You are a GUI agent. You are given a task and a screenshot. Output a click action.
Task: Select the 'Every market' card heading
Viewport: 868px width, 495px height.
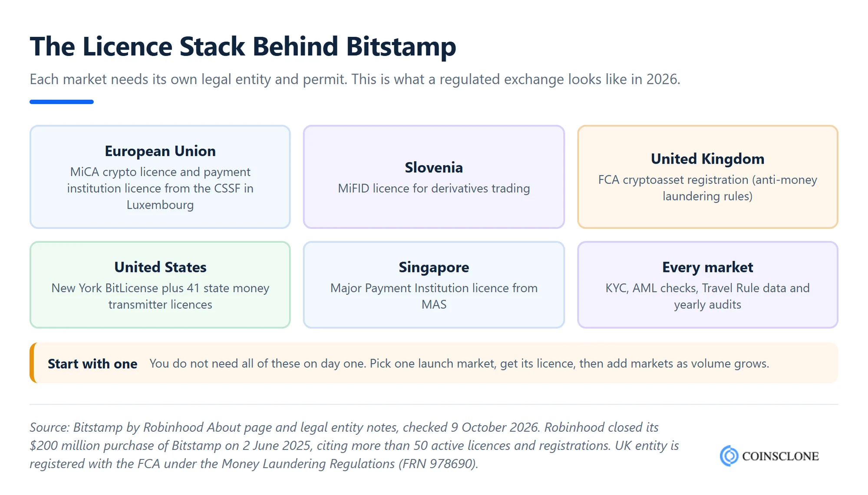(x=707, y=267)
